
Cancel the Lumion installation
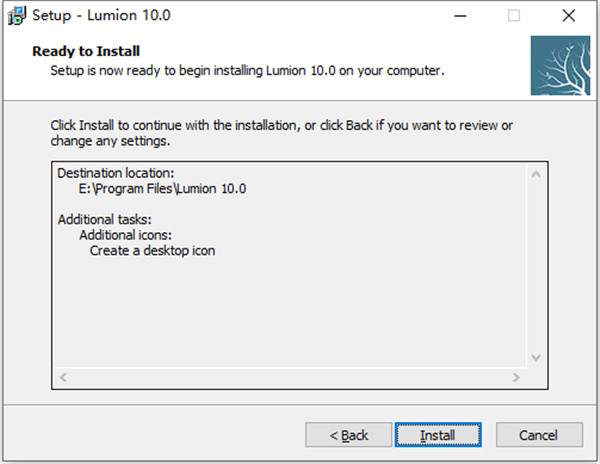point(539,435)
